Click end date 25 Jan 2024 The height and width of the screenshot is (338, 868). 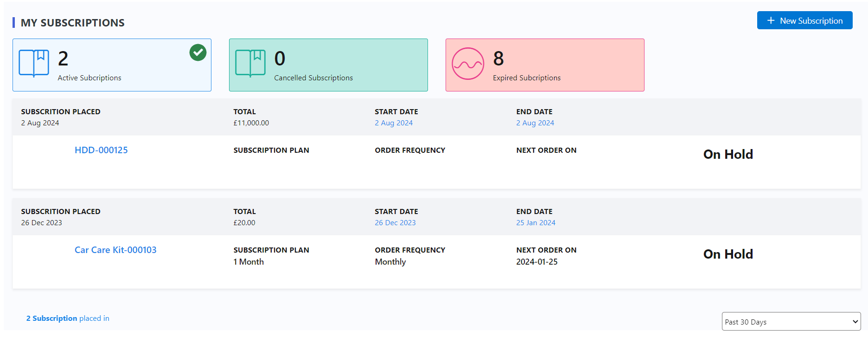pos(536,223)
